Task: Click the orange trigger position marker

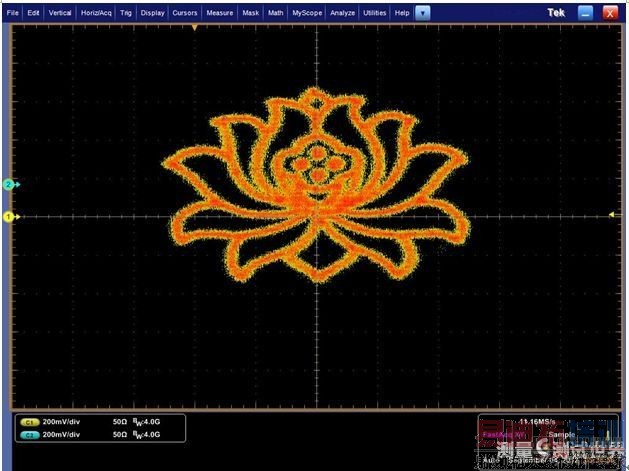Action: pos(195,27)
